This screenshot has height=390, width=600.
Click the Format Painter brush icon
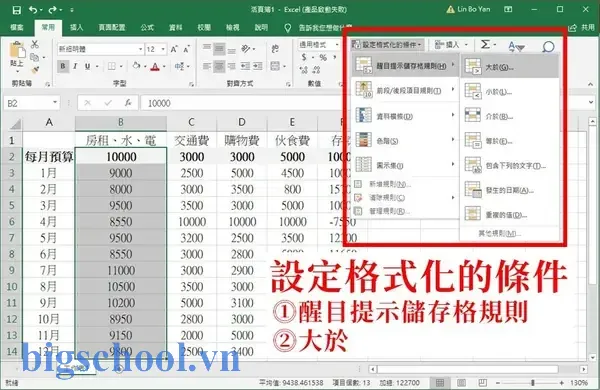(x=35, y=70)
